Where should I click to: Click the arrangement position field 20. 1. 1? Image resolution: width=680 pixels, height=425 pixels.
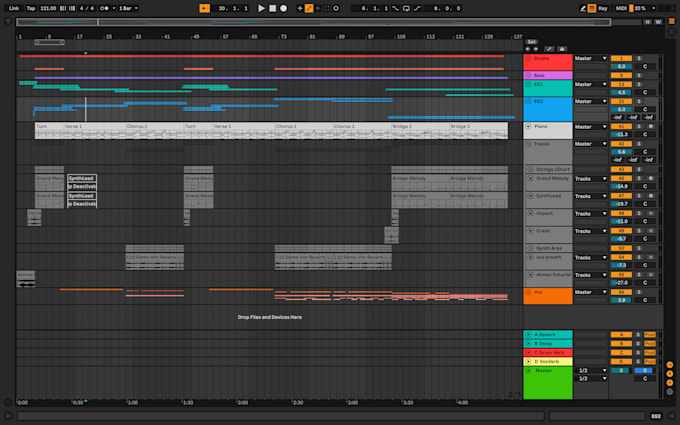coord(233,8)
